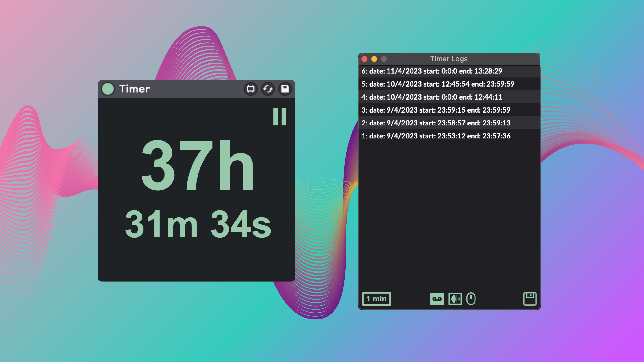The width and height of the screenshot is (644, 362).
Task: Save logs with floppy disk icon
Action: (x=530, y=299)
